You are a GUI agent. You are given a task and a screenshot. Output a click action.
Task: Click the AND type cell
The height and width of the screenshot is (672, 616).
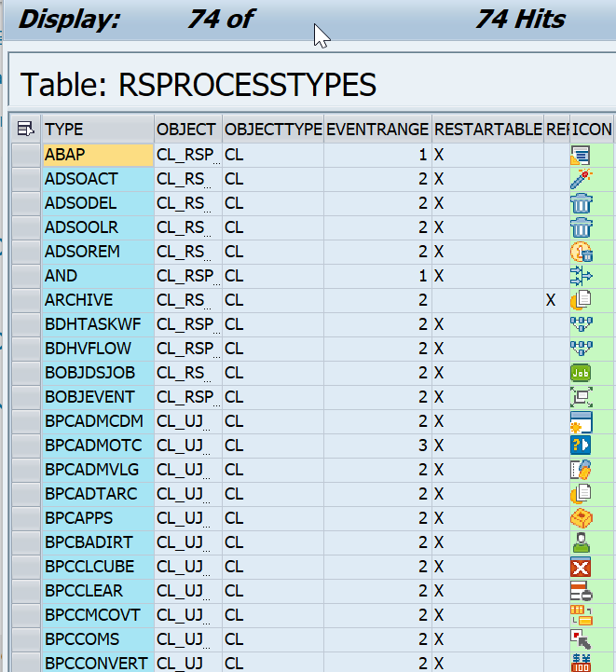pos(98,276)
